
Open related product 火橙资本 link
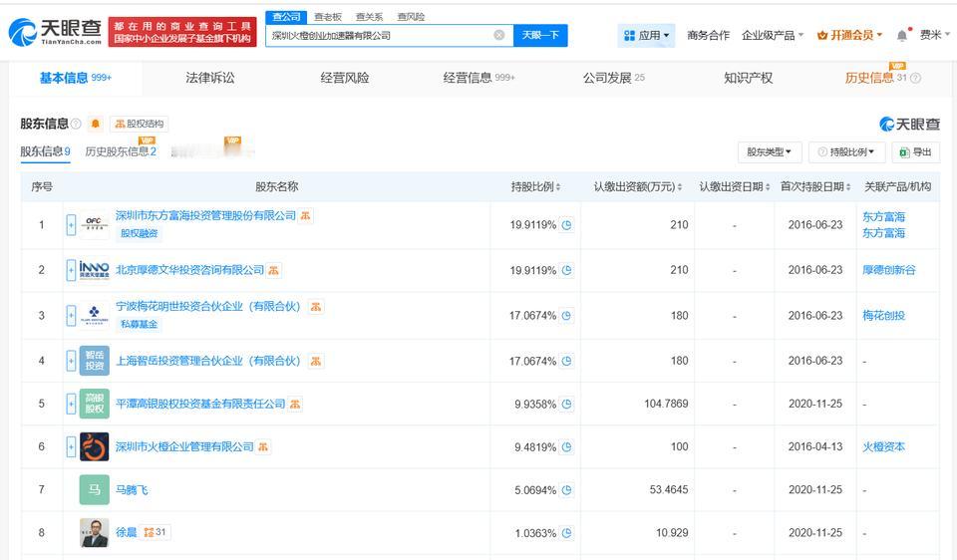[883, 446]
